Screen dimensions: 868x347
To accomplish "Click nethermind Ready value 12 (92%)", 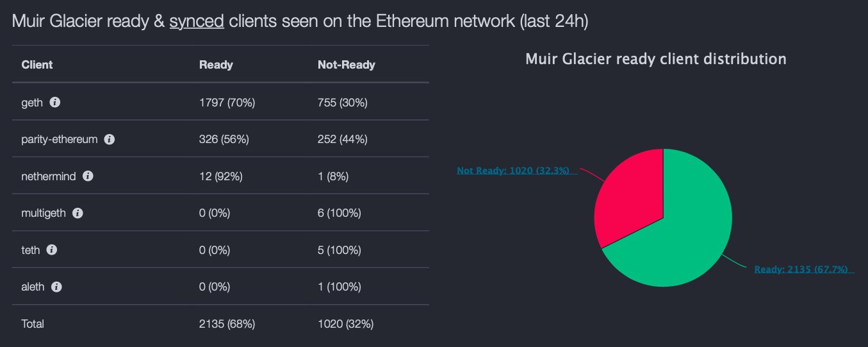I will (220, 176).
